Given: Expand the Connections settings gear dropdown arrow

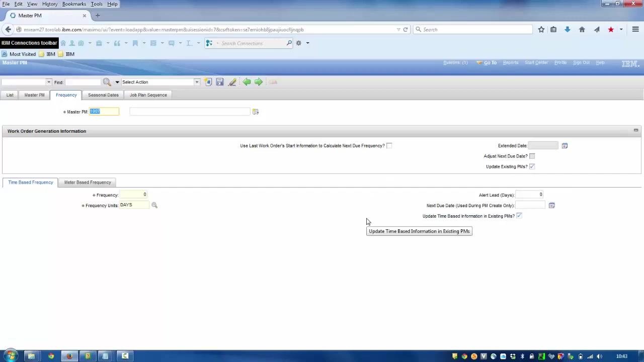Looking at the screenshot, I should pyautogui.click(x=307, y=43).
